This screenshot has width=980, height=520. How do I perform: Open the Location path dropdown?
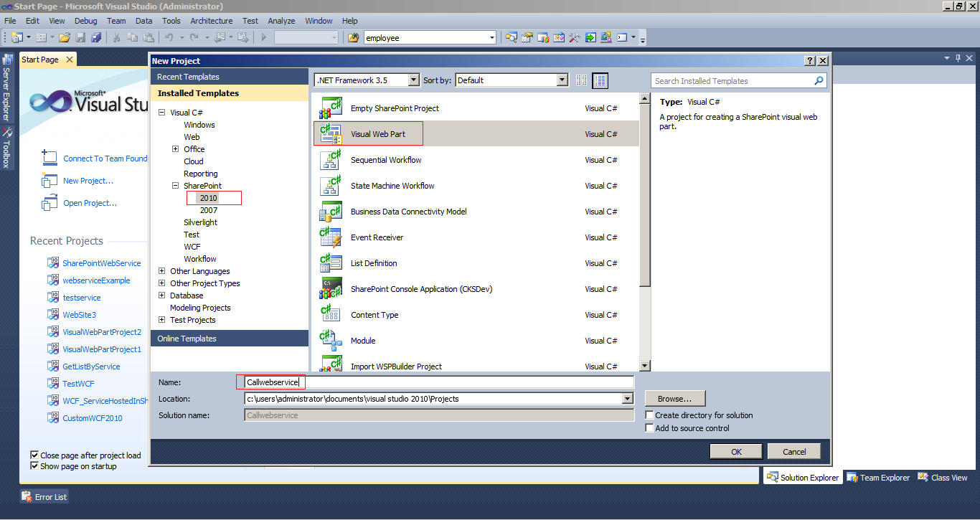[628, 399]
